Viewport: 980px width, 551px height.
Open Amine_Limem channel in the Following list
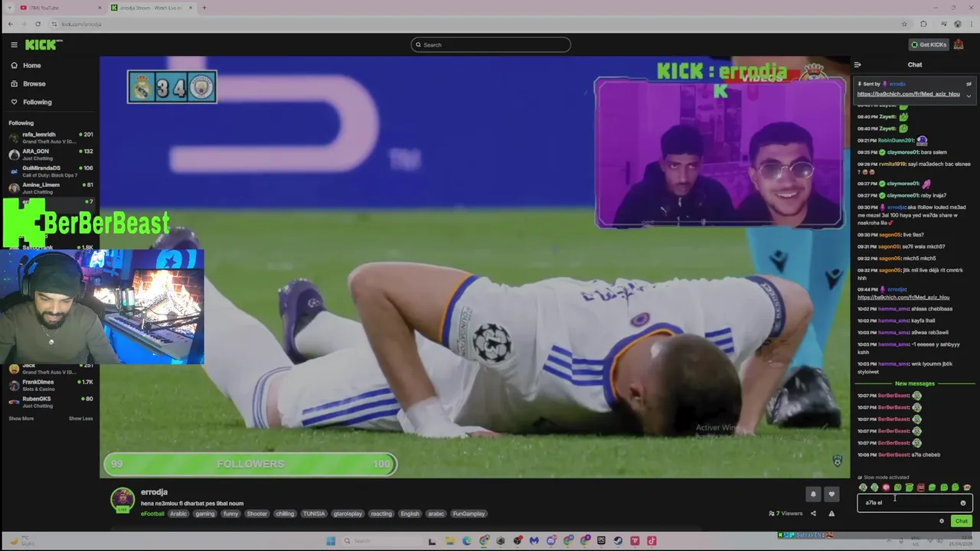(x=51, y=188)
